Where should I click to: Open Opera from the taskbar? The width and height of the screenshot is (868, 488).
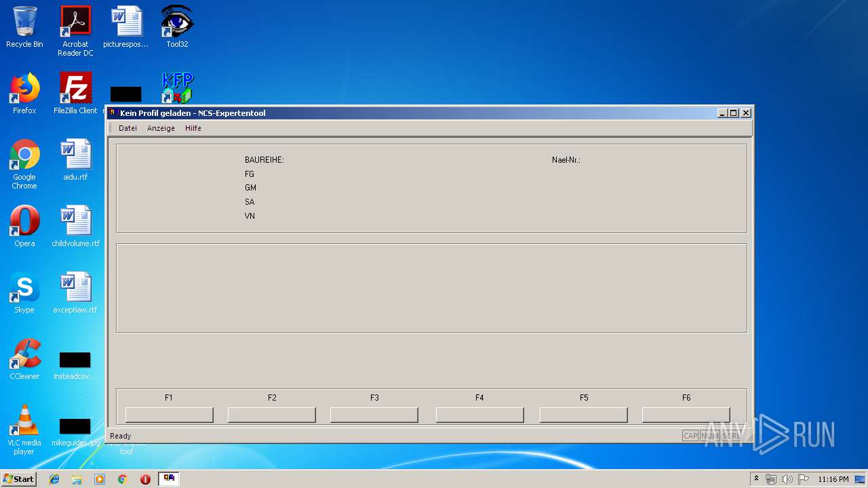(x=145, y=479)
